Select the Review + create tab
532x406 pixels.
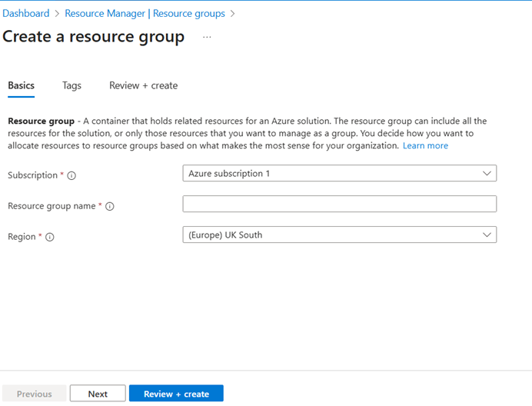[143, 85]
